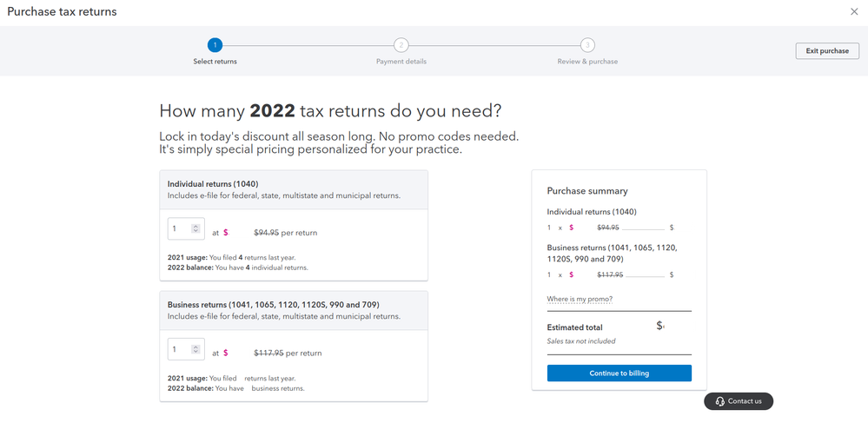The image size is (868, 423).
Task: Decrease Individual returns quantity with down arrow
Action: point(195,232)
